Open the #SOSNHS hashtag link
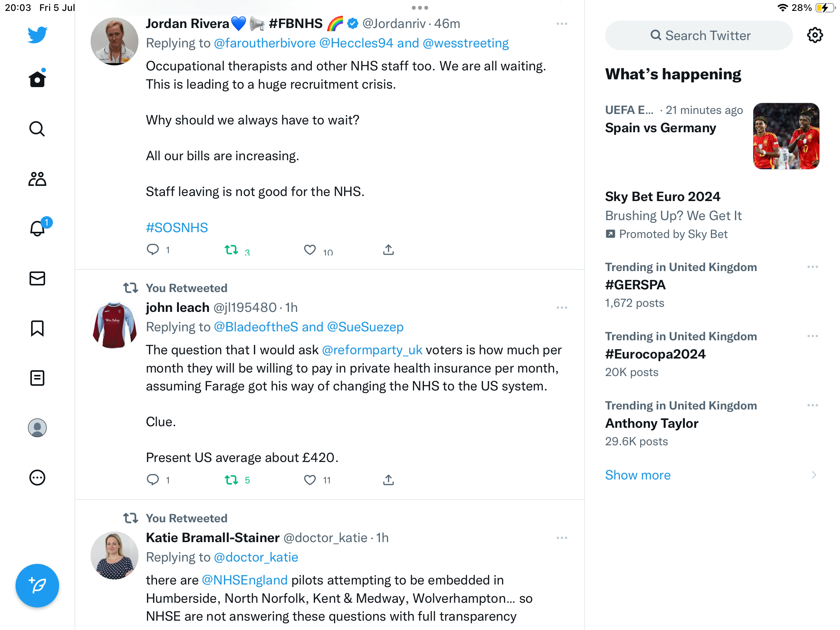 pos(177,227)
